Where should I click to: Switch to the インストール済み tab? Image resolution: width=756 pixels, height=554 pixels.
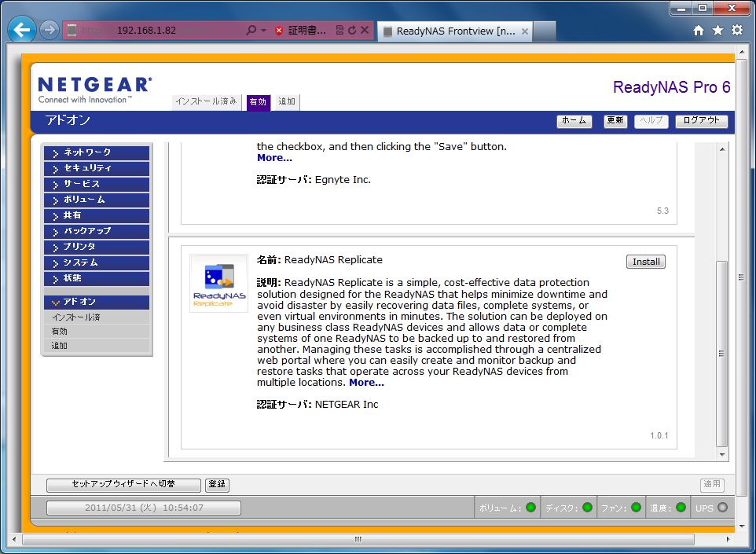click(x=206, y=101)
